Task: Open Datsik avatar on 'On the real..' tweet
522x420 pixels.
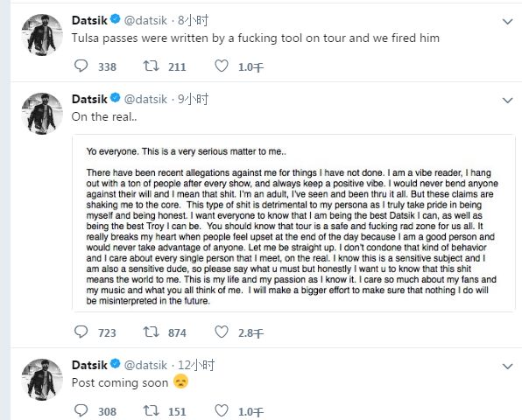Action: click(x=42, y=114)
